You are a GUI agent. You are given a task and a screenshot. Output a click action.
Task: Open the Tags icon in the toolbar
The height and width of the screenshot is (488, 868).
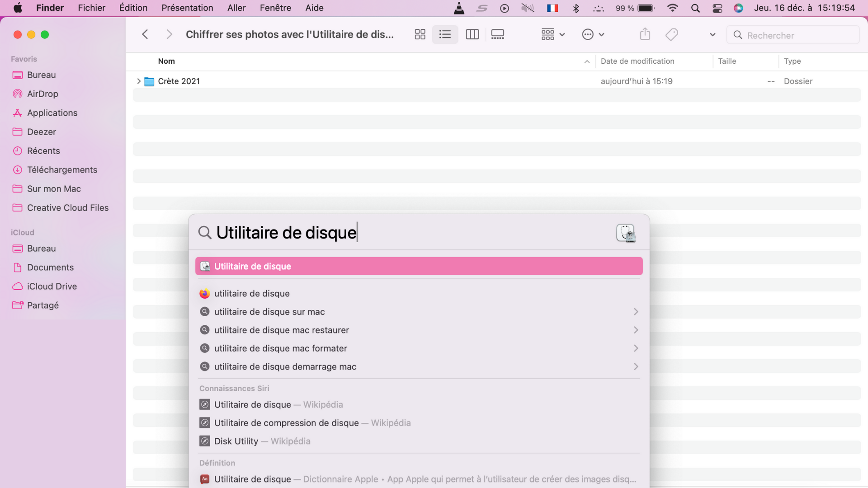pos(672,34)
